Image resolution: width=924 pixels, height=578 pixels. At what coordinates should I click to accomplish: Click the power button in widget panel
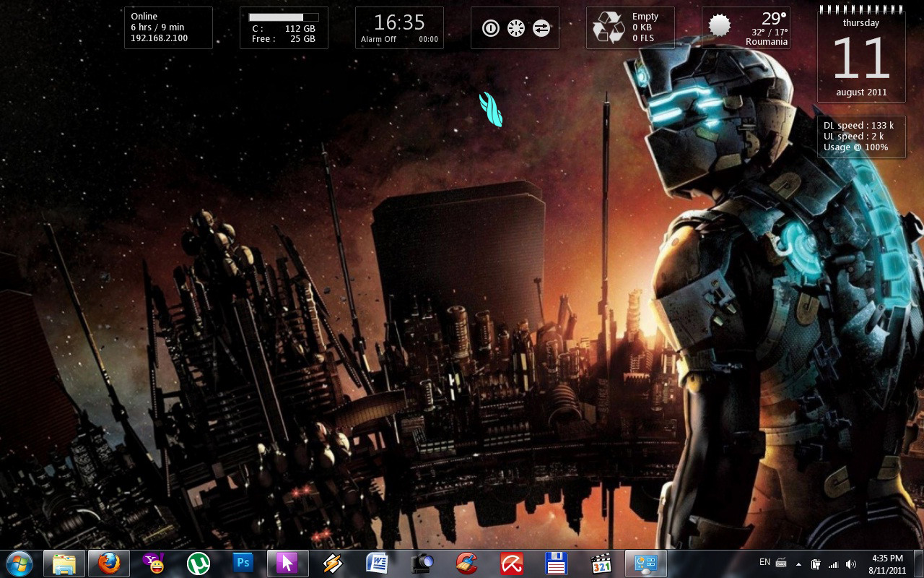click(491, 28)
